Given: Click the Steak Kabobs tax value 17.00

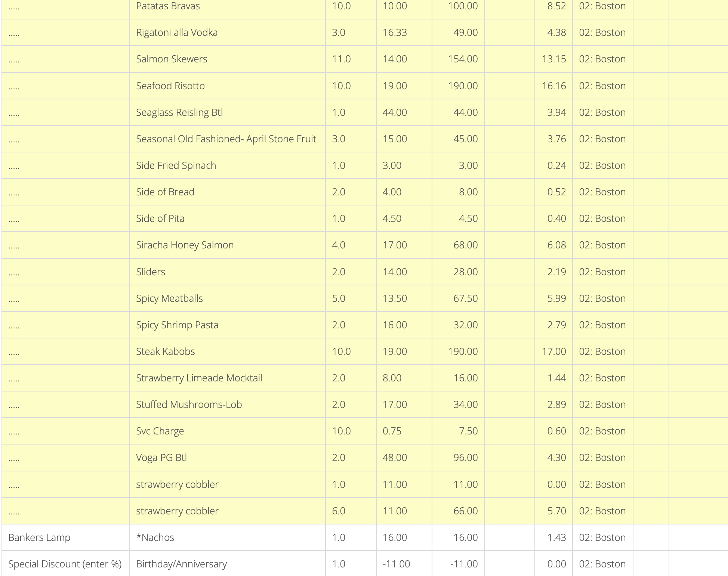Looking at the screenshot, I should (554, 352).
